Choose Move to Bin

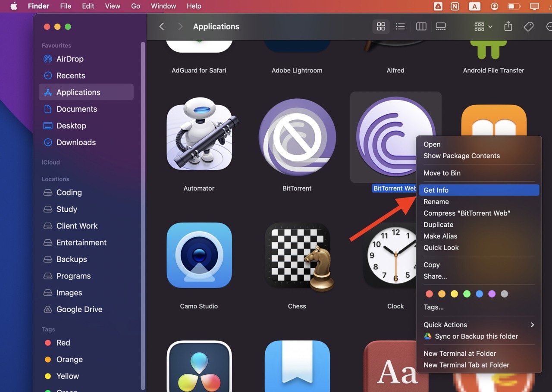[479, 173]
